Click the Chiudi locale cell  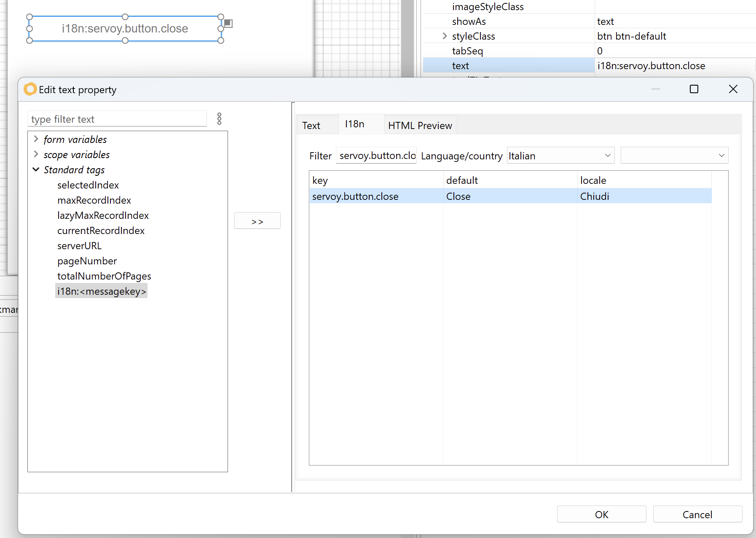pos(644,196)
